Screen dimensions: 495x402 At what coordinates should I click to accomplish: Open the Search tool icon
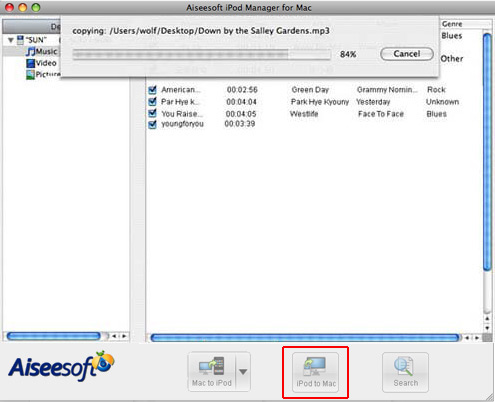coord(404,367)
